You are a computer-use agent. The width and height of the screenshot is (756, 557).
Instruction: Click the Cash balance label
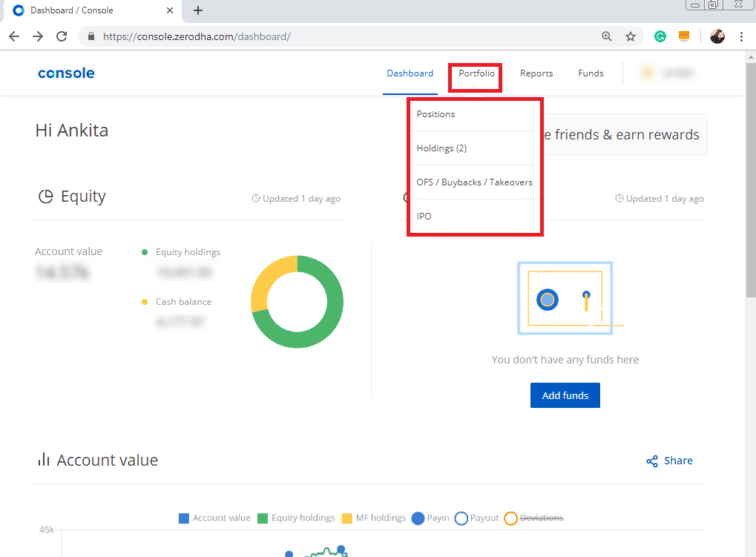tap(184, 302)
